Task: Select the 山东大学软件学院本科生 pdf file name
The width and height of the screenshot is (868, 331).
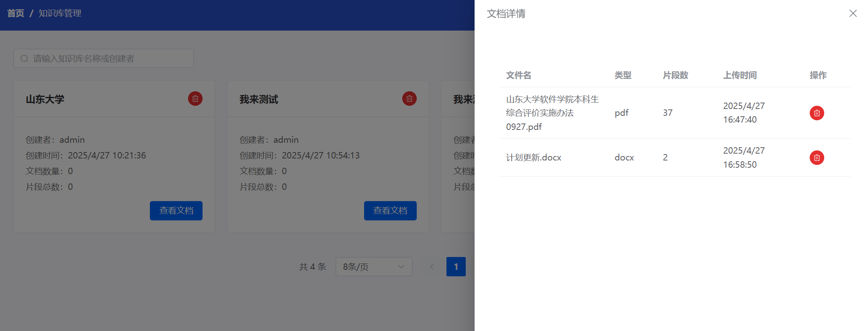Action: pyautogui.click(x=553, y=113)
